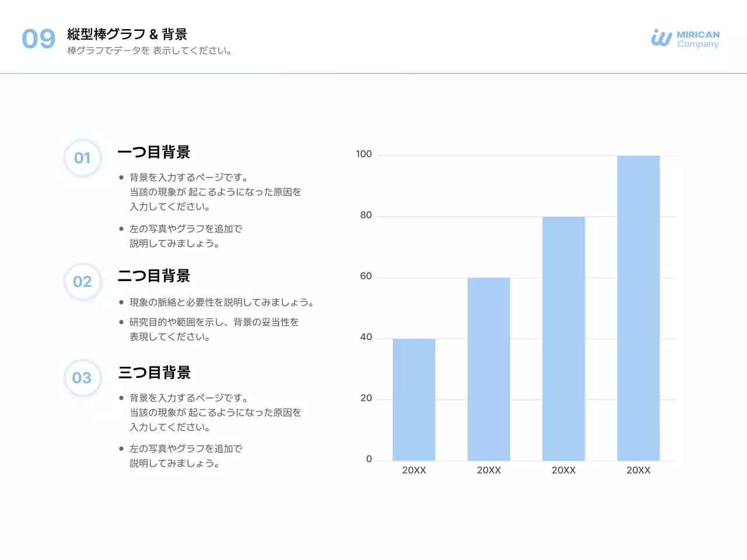Select the numbered badge "01"
Image resolution: width=747 pixels, height=560 pixels.
82,157
